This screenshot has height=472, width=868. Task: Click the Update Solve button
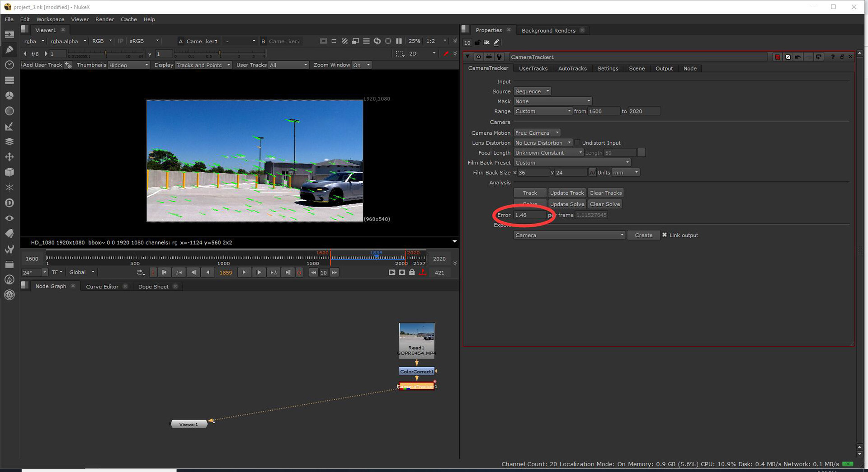pos(567,204)
